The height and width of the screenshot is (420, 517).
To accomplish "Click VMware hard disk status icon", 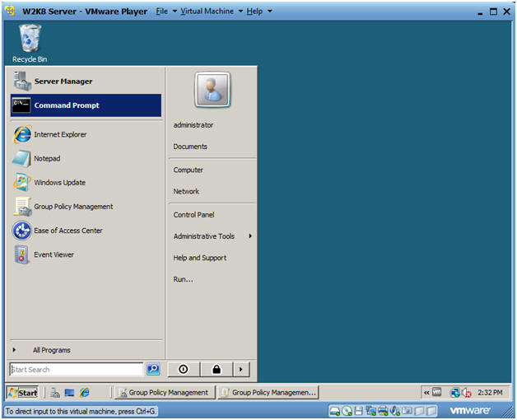I will tap(335, 411).
